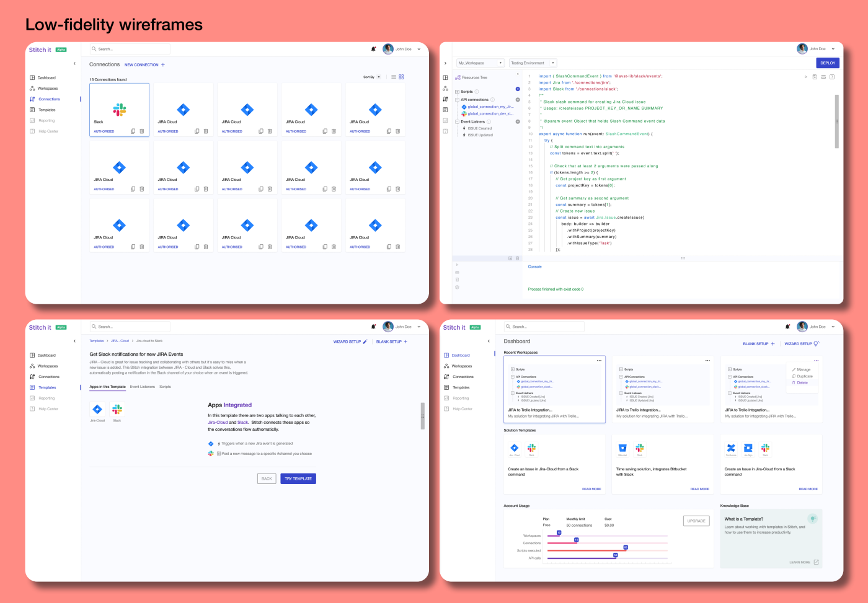The image size is (868, 603).
Task: Click the API calls usage bar marker
Action: pyautogui.click(x=615, y=555)
